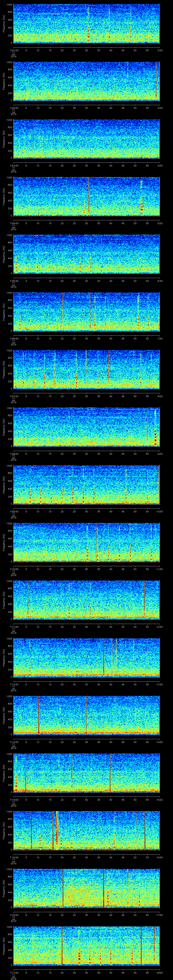The height and width of the screenshot is (980, 173).
Task: Select the '45' second tick under the 7:08:00 plot
Action: point(123,454)
